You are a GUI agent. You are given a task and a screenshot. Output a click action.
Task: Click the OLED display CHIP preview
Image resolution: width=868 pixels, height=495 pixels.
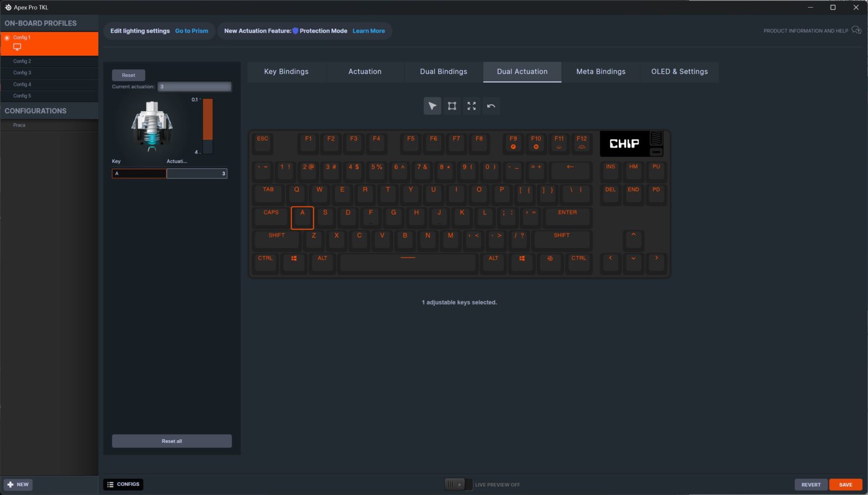click(x=624, y=144)
